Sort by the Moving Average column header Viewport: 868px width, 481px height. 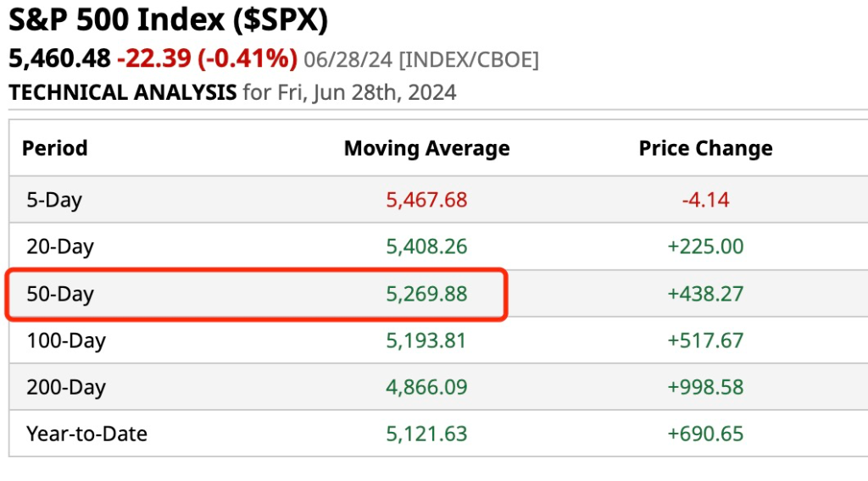click(x=426, y=149)
